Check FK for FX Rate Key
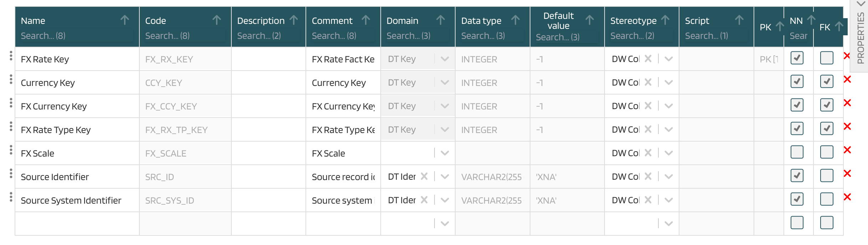This screenshot has width=868, height=245. point(827,58)
